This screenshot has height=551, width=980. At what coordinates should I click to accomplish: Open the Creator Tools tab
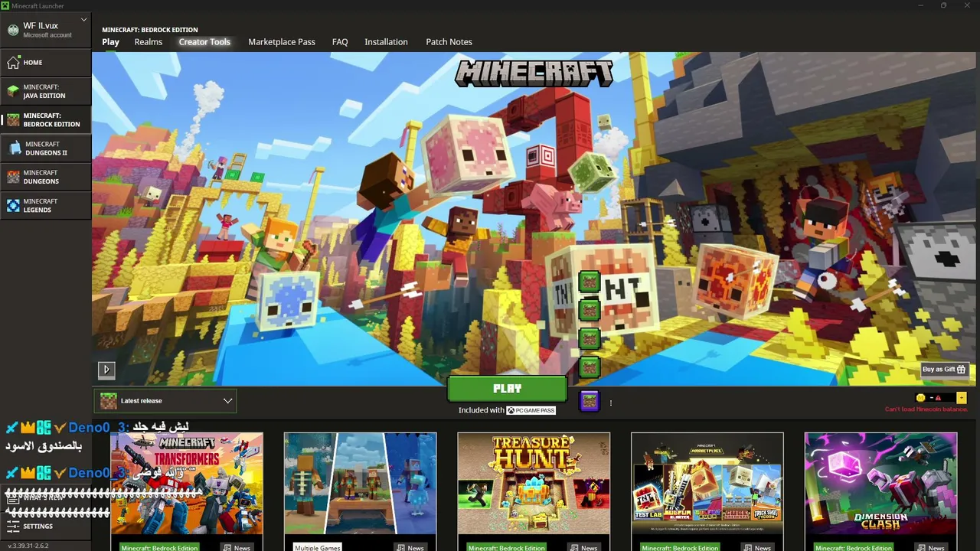(x=204, y=42)
